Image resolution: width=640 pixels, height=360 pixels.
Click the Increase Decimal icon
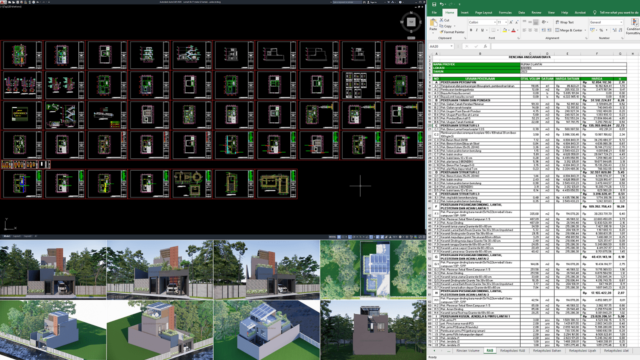tap(615, 30)
